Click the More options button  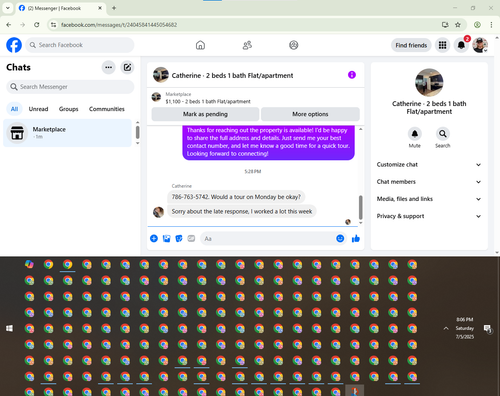(310, 114)
